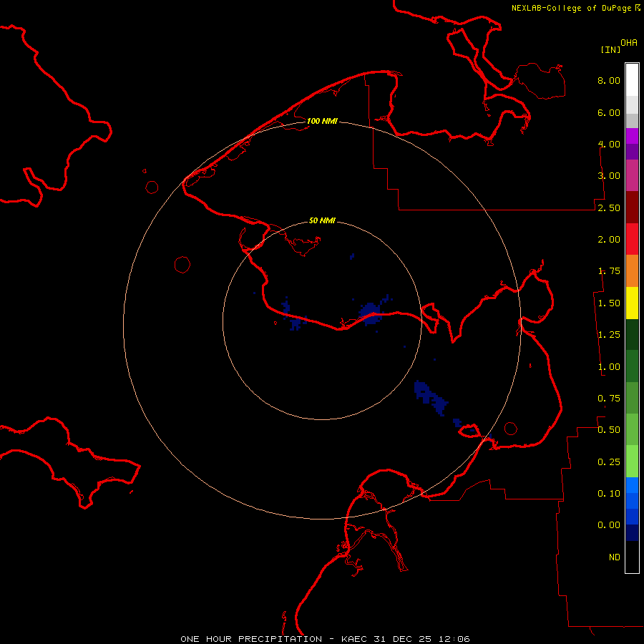Click the 100 NMI range ring label
The width and height of the screenshot is (644, 644).
(x=322, y=122)
